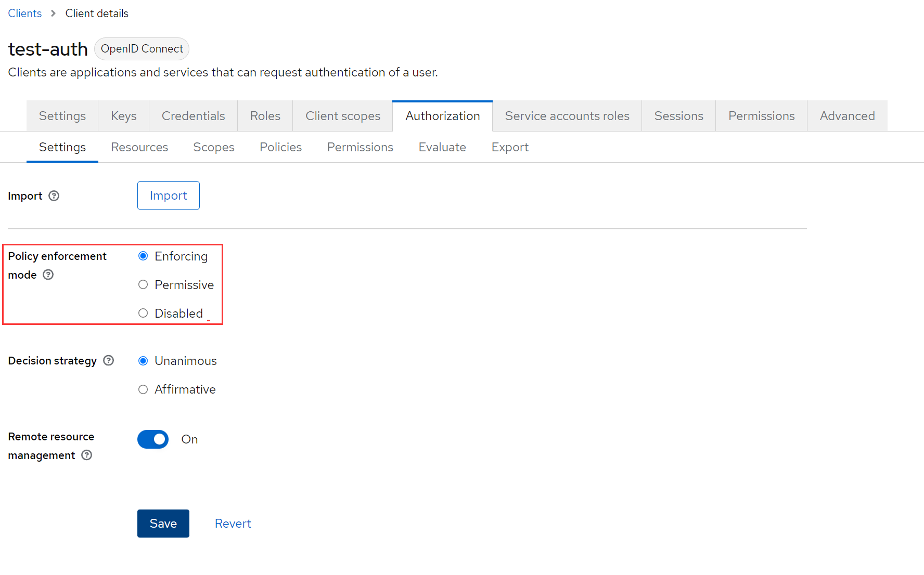Screen dimensions: 924x575
Task: Select the Permissive radio button
Action: (x=143, y=284)
